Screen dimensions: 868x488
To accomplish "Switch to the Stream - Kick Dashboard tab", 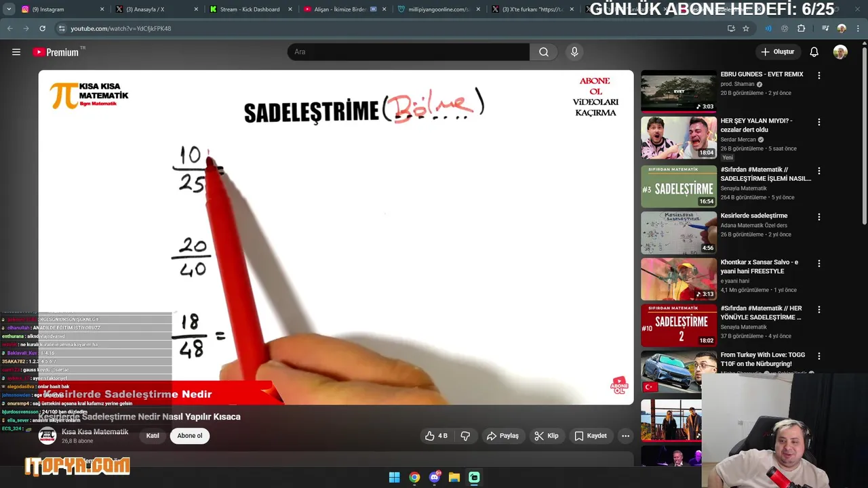I will tap(250, 9).
